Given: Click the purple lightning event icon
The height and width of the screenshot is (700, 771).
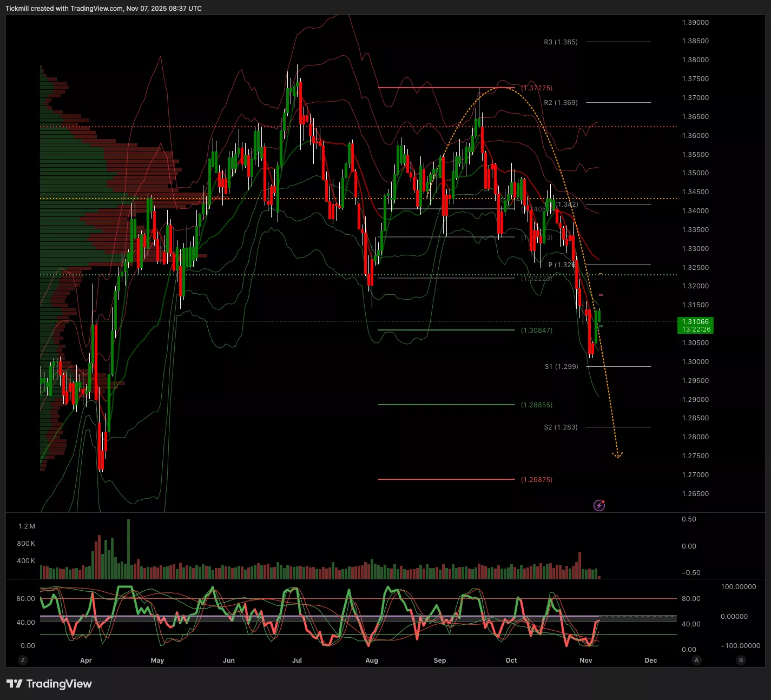Looking at the screenshot, I should pos(599,506).
